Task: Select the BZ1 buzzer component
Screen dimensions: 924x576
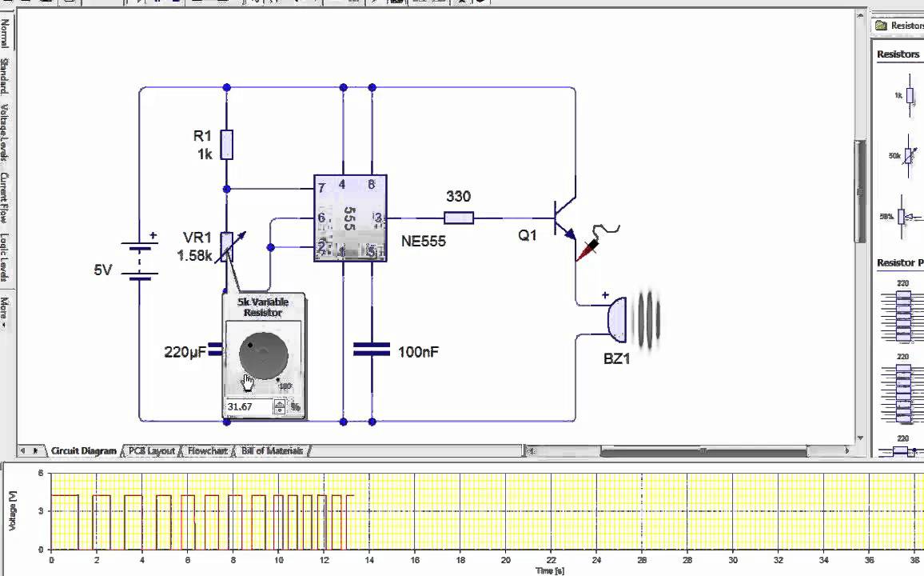Action: (617, 320)
